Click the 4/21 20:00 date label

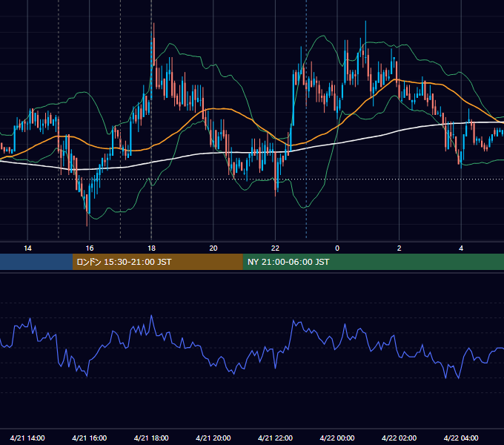(213, 438)
